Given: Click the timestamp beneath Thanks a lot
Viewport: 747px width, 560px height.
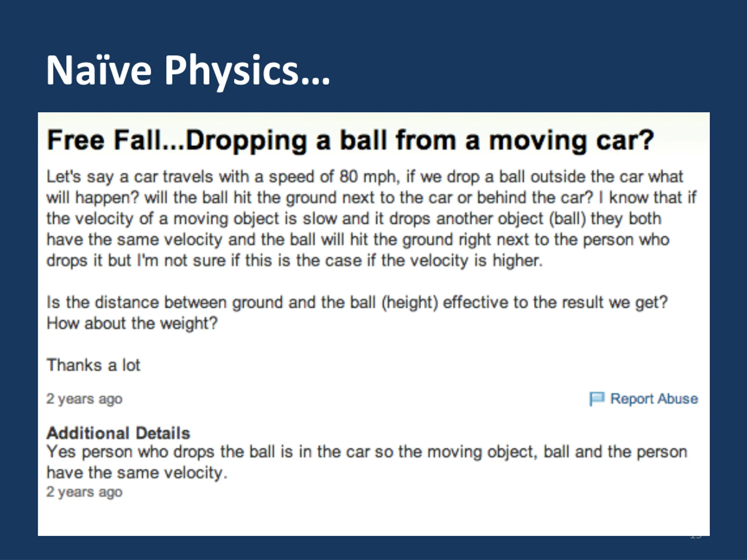Looking at the screenshot, I should 84,399.
